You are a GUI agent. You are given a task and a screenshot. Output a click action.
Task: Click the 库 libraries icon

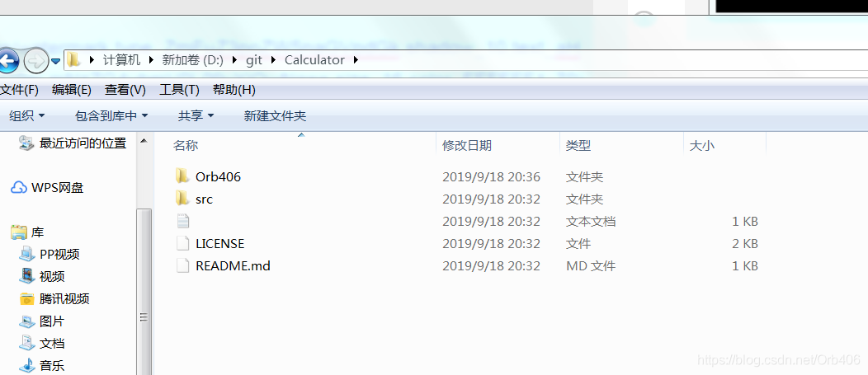(19, 232)
